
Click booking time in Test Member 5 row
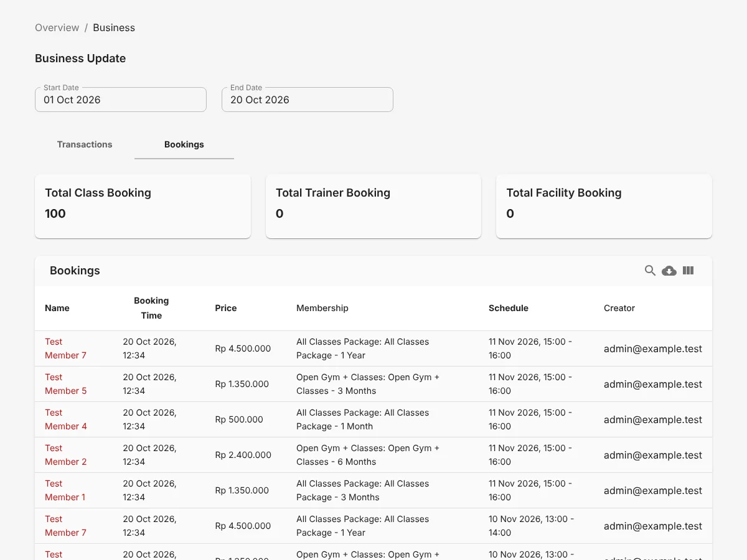(149, 384)
